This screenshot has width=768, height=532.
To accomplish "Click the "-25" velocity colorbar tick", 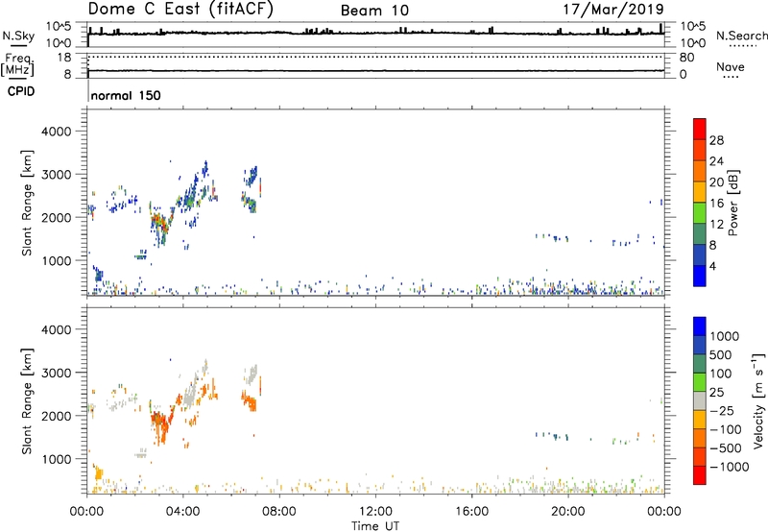I will (722, 410).
